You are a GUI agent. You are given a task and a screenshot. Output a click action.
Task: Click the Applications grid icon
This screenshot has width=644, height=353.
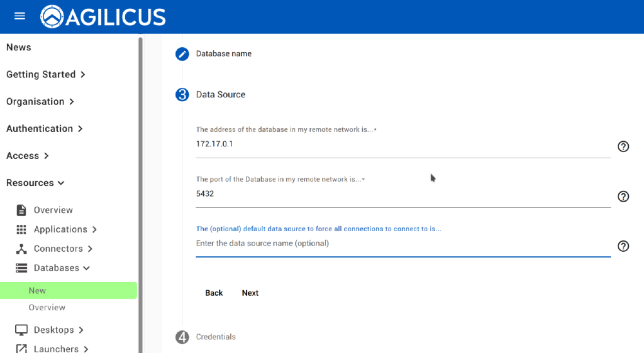click(21, 229)
